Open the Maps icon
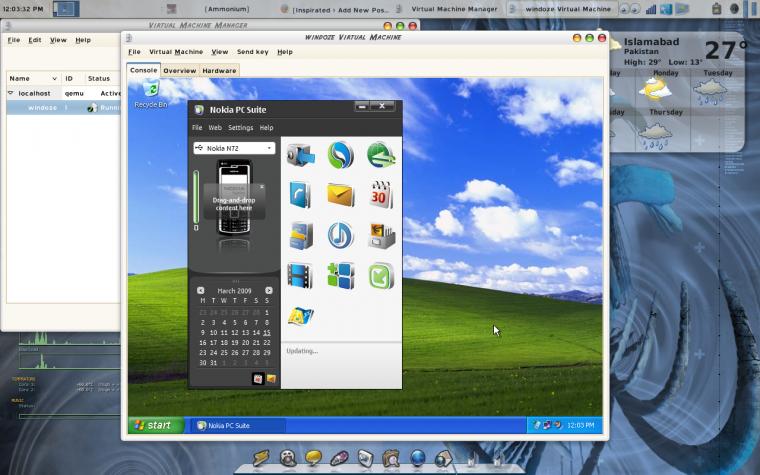Viewport: 760px width, 475px height. 301,316
